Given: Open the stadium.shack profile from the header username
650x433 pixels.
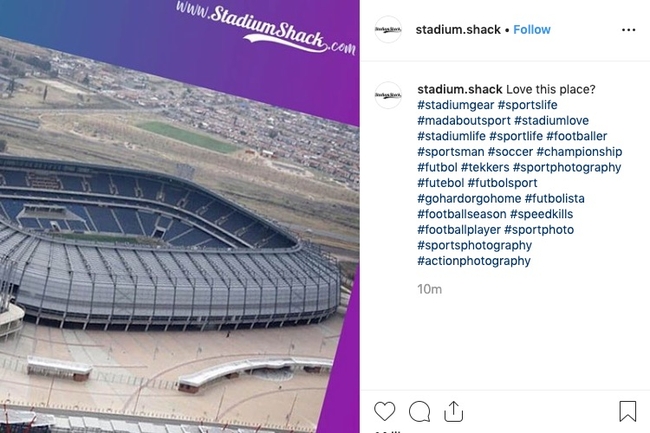Looking at the screenshot, I should click(459, 30).
